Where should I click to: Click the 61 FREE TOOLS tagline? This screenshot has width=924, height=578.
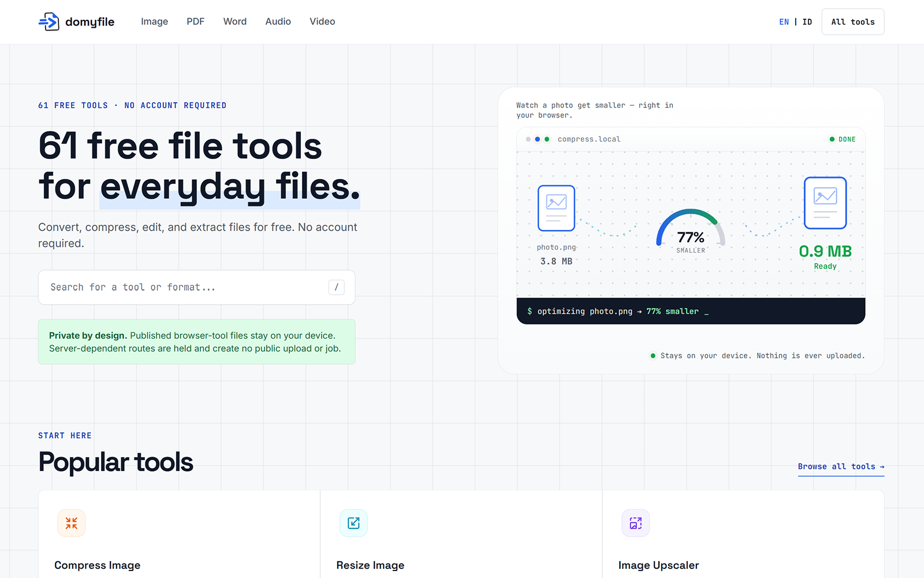pyautogui.click(x=132, y=106)
